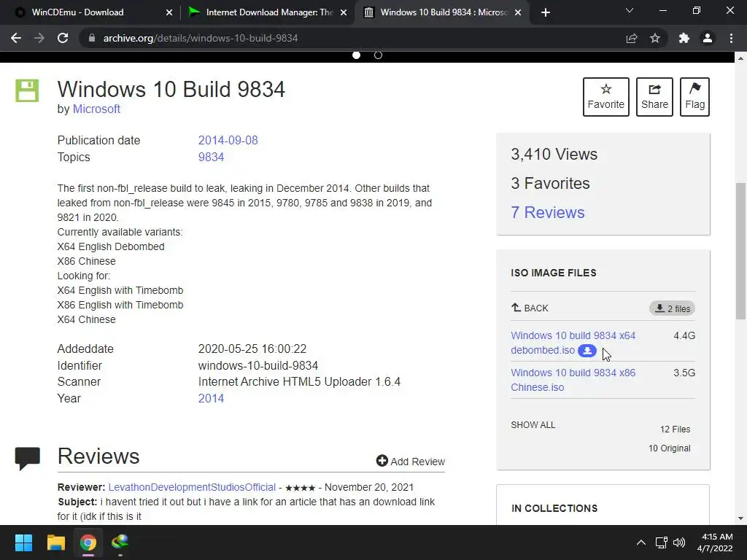Click Internet Archive HTML5 Uploader 1.6.4 text
The width and height of the screenshot is (747, 560).
299,382
